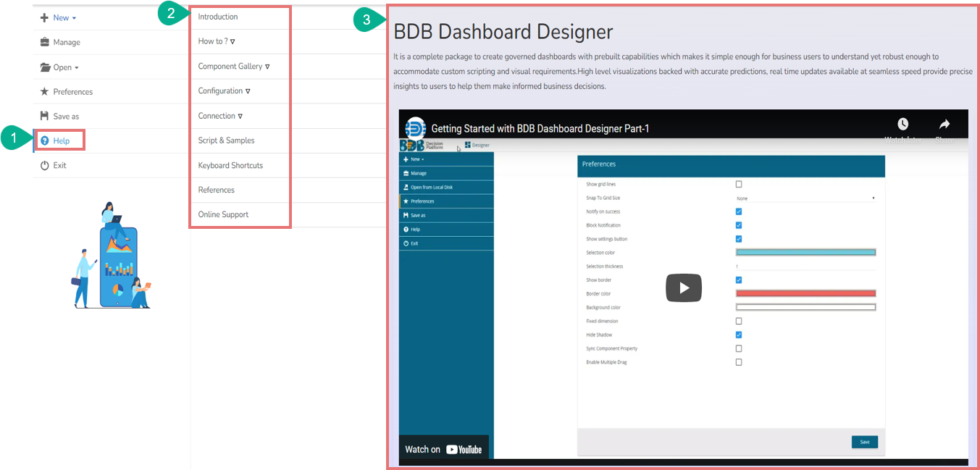Screen dimensions: 980x470
Task: Click the briefcase icon for Manage
Action: tap(45, 42)
